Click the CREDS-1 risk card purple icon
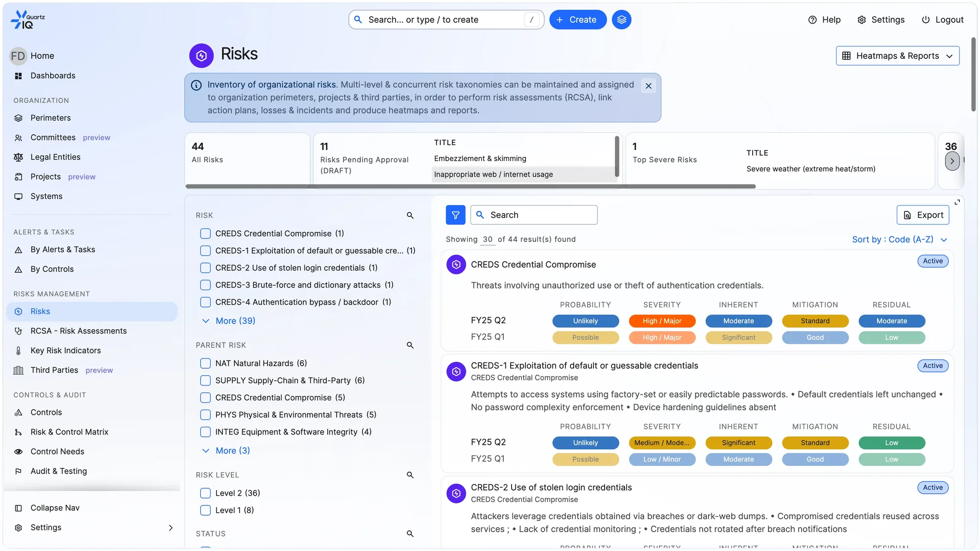The image size is (980, 551). pos(456,372)
